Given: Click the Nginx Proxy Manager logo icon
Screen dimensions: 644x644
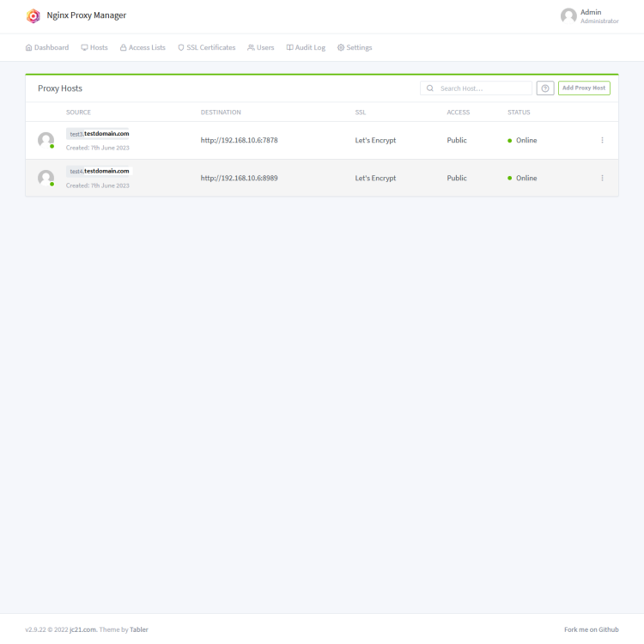Looking at the screenshot, I should point(33,16).
